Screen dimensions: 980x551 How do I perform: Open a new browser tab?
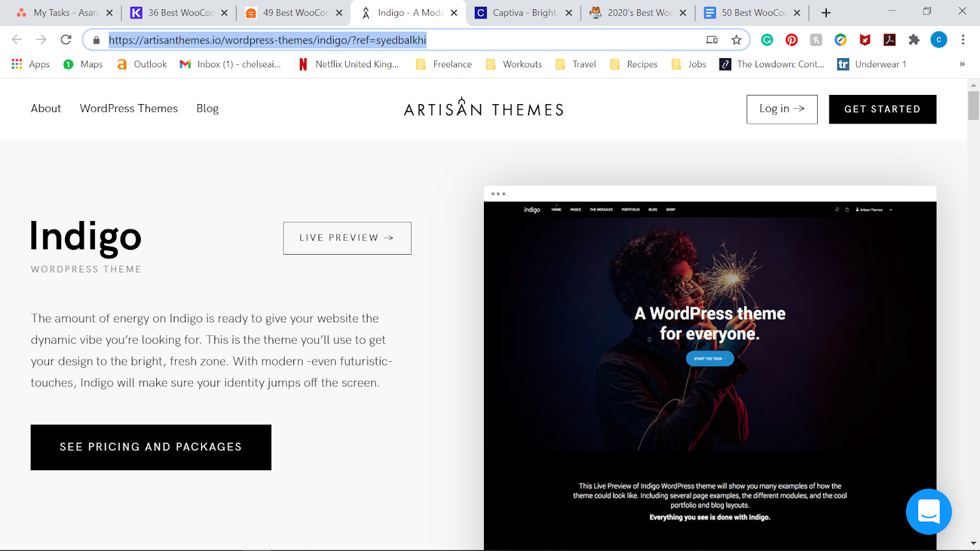pos(826,13)
